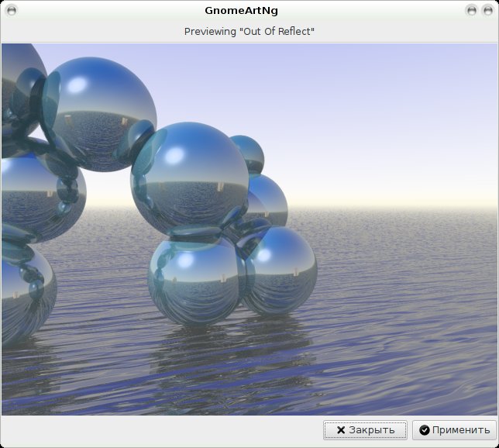This screenshot has height=448, width=499.
Task: Click the Закрыть button
Action: (x=365, y=430)
